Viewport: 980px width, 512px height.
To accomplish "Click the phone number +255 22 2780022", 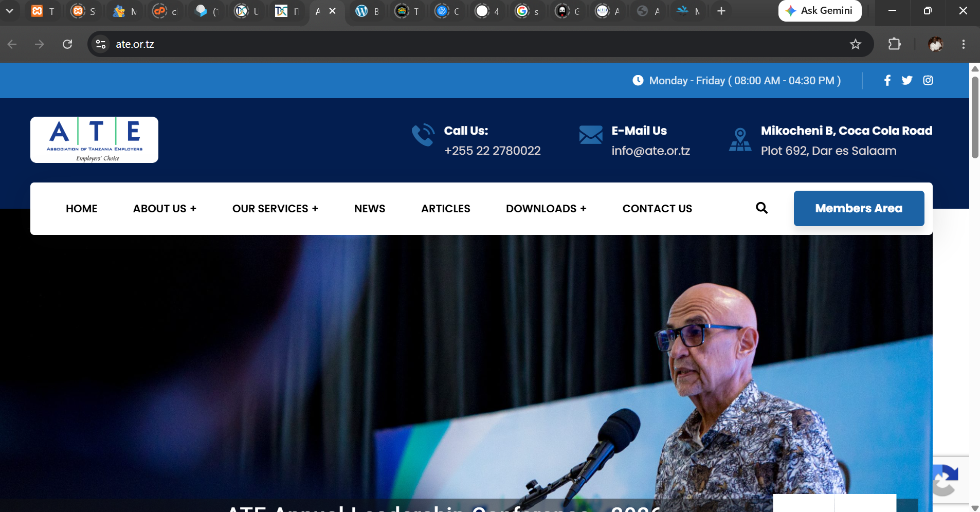I will (492, 151).
